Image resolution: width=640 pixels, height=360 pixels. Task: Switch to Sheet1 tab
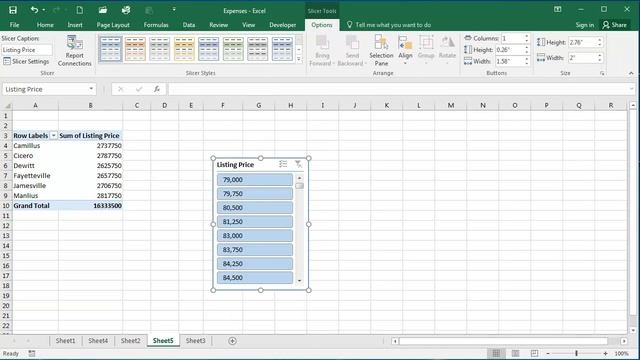pyautogui.click(x=65, y=340)
